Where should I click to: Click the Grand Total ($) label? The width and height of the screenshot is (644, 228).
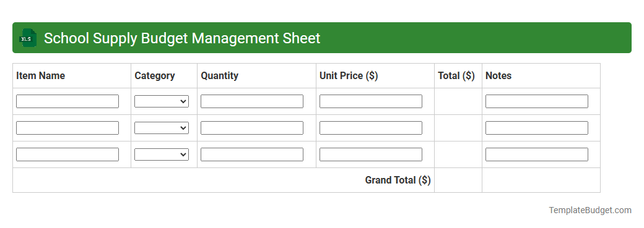398,180
